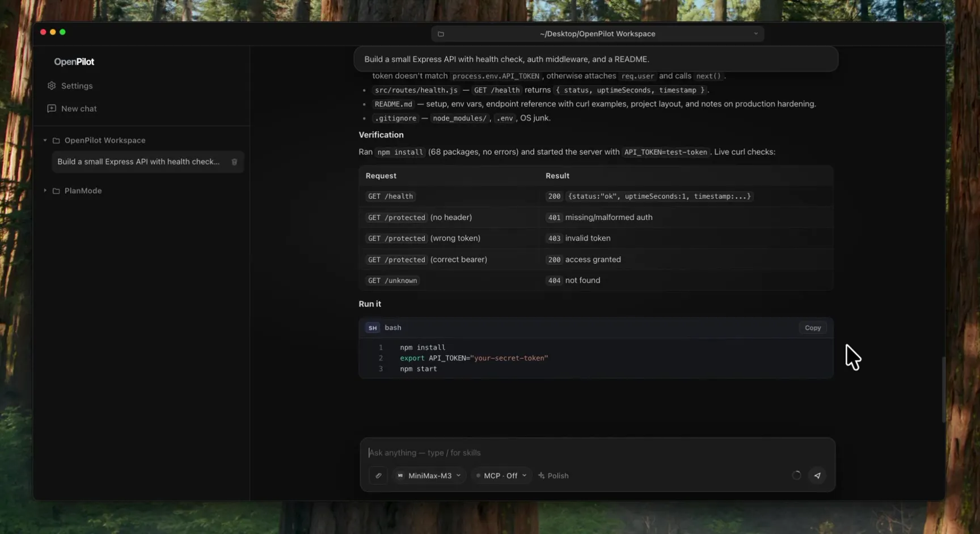Copy the bash code block

point(813,328)
